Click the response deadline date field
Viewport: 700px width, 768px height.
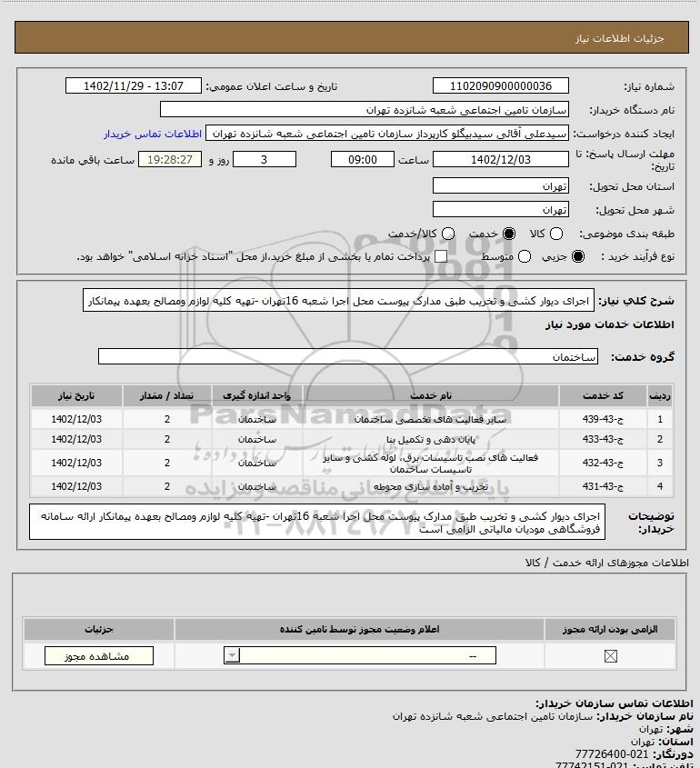point(501,159)
